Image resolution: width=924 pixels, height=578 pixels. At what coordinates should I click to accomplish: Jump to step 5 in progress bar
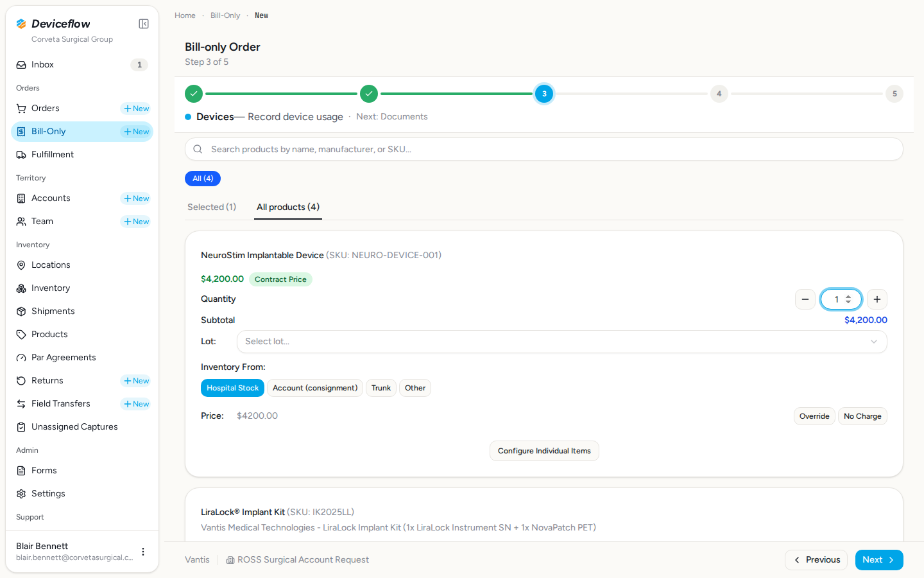point(894,94)
